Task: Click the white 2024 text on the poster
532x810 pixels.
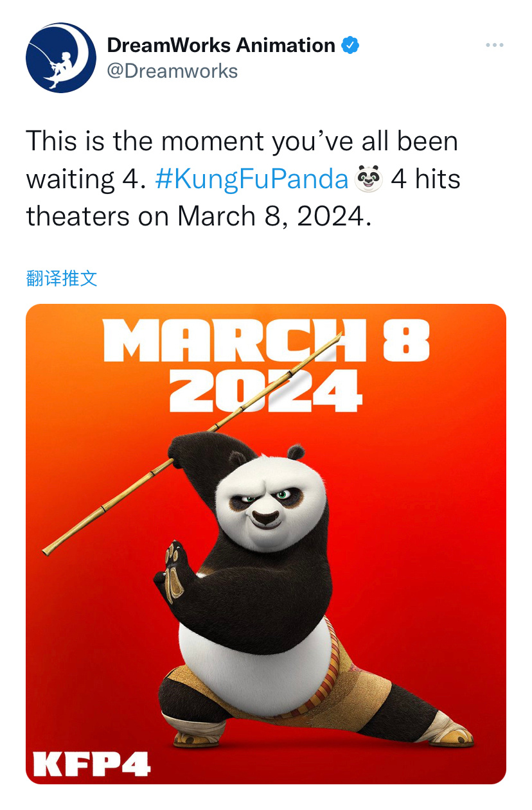Action: [x=266, y=391]
